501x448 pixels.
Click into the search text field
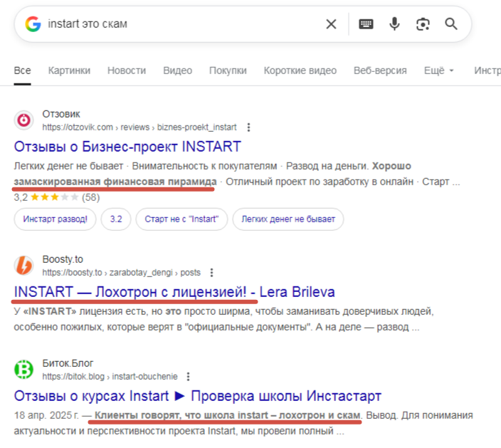178,24
